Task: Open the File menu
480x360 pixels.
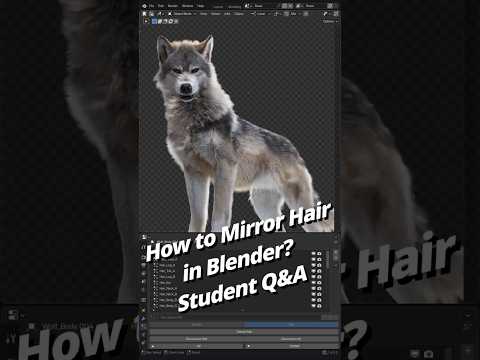Action: pos(152,6)
